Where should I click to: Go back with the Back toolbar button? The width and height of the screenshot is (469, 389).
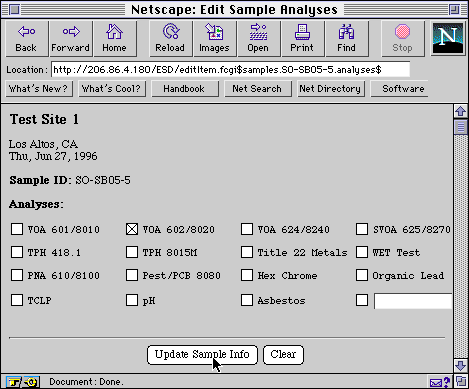coord(27,39)
